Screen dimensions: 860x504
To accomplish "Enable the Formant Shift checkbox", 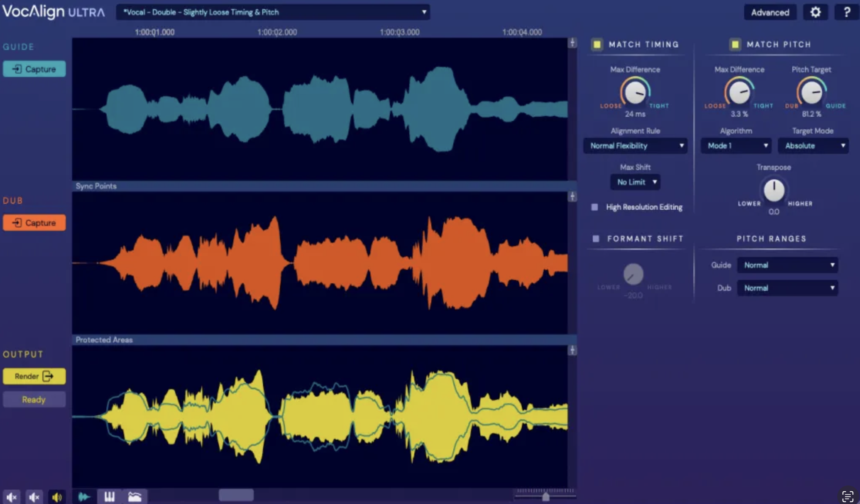I will (x=596, y=239).
